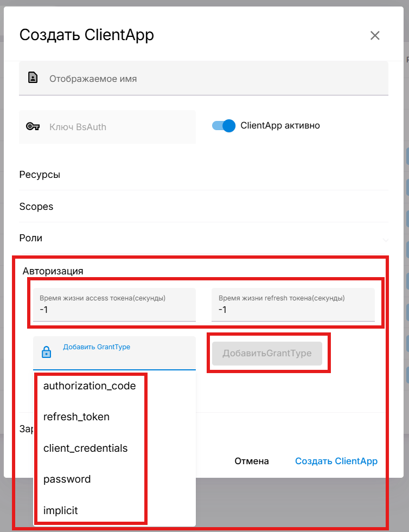This screenshot has height=532, width=409.
Task: Expand the Scopes section
Action: pos(203,207)
